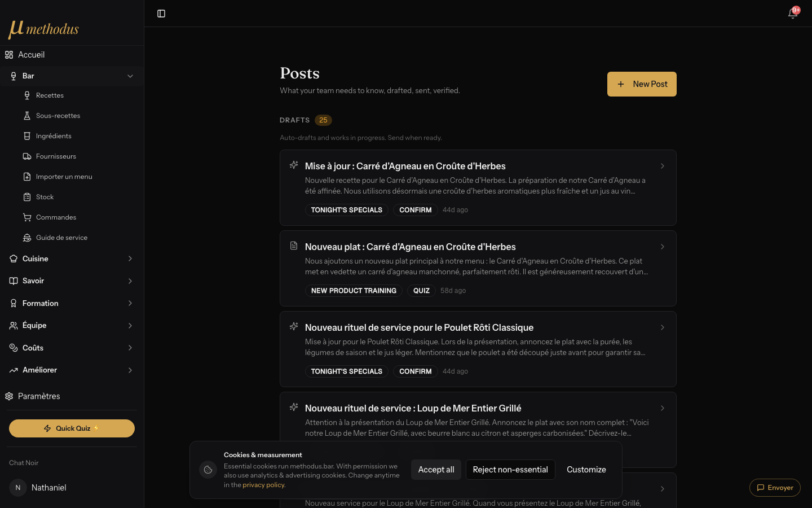The width and height of the screenshot is (812, 508).
Task: Expand the Formation section
Action: point(72,303)
